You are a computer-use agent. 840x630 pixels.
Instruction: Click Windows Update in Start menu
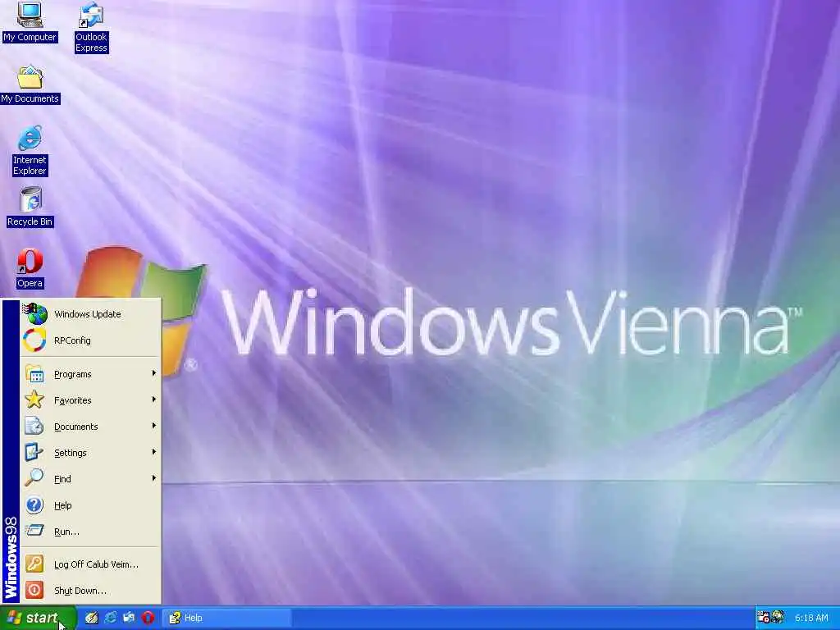click(90, 314)
